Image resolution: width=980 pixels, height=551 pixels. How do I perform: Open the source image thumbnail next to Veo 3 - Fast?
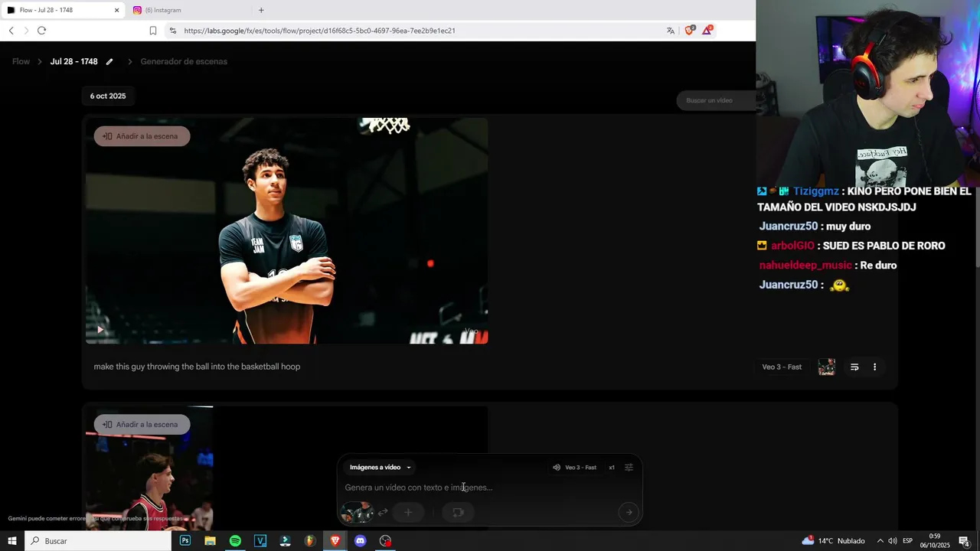tap(826, 367)
